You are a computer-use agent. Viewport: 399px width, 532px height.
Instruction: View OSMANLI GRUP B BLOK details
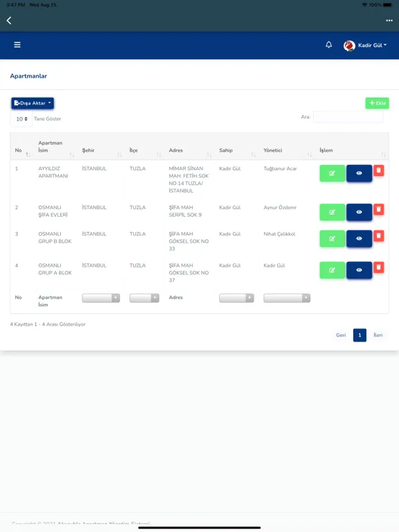pyautogui.click(x=359, y=239)
